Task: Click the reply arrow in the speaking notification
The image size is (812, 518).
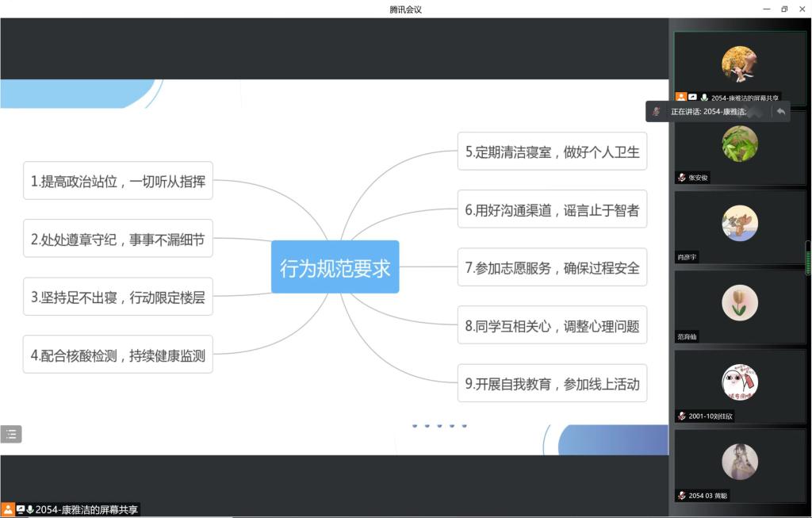Action: [781, 112]
